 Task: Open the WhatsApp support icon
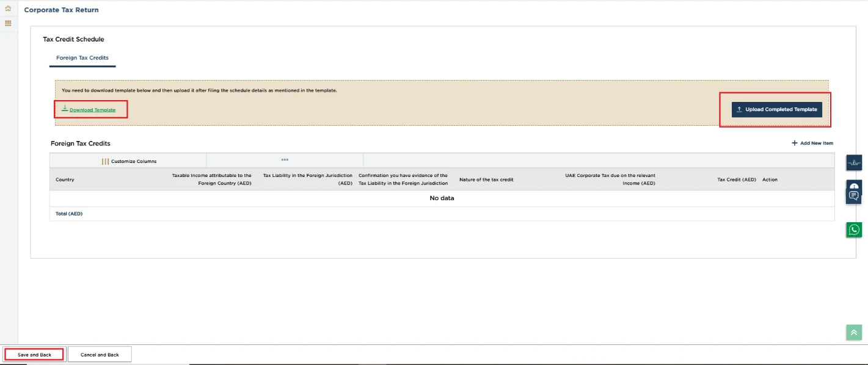(x=854, y=229)
